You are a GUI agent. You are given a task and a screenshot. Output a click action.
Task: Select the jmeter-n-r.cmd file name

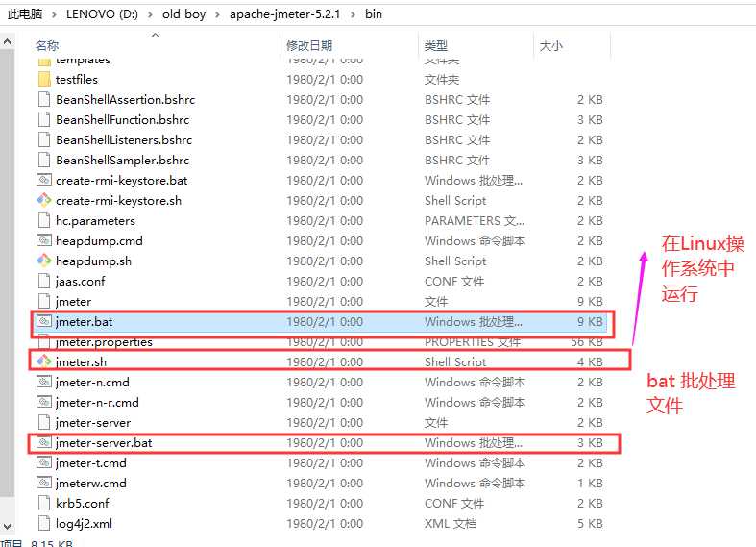coord(97,402)
